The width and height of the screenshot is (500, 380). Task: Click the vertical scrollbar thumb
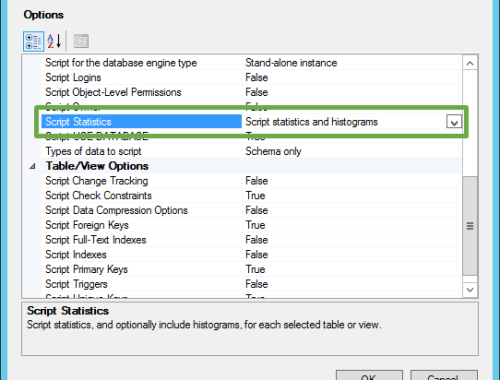pos(470,226)
